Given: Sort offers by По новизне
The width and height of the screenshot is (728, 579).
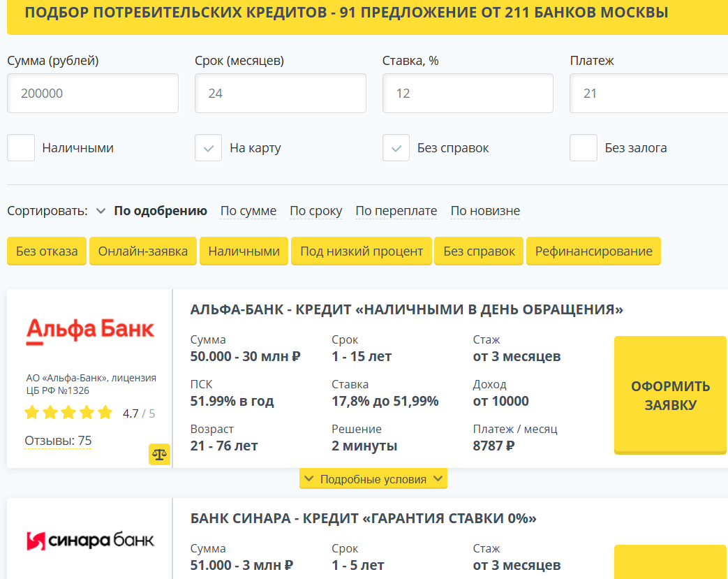Looking at the screenshot, I should tap(485, 211).
